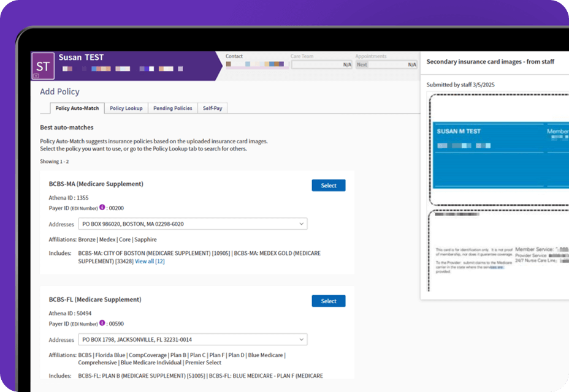Click info icon beside Payer ID 00200
569x392 pixels.
pyautogui.click(x=102, y=208)
